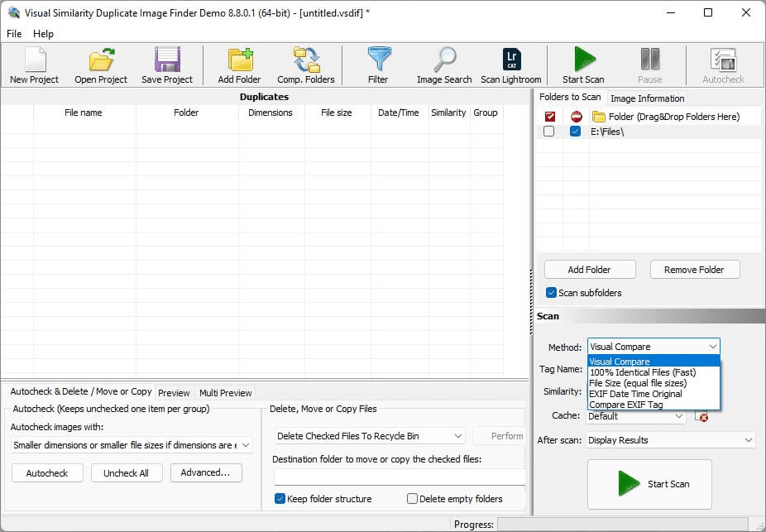Enable Delete empty folders
The height and width of the screenshot is (532, 766).
pos(411,499)
